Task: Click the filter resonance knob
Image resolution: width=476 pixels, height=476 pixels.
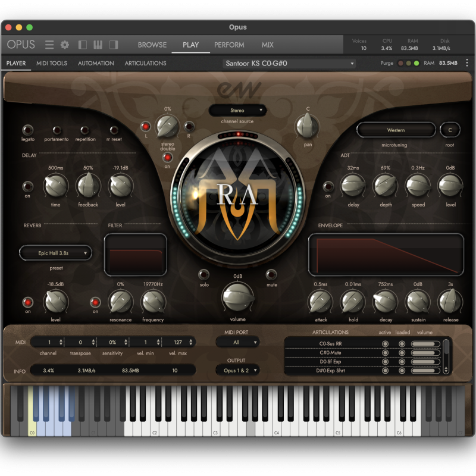Action: [121, 302]
